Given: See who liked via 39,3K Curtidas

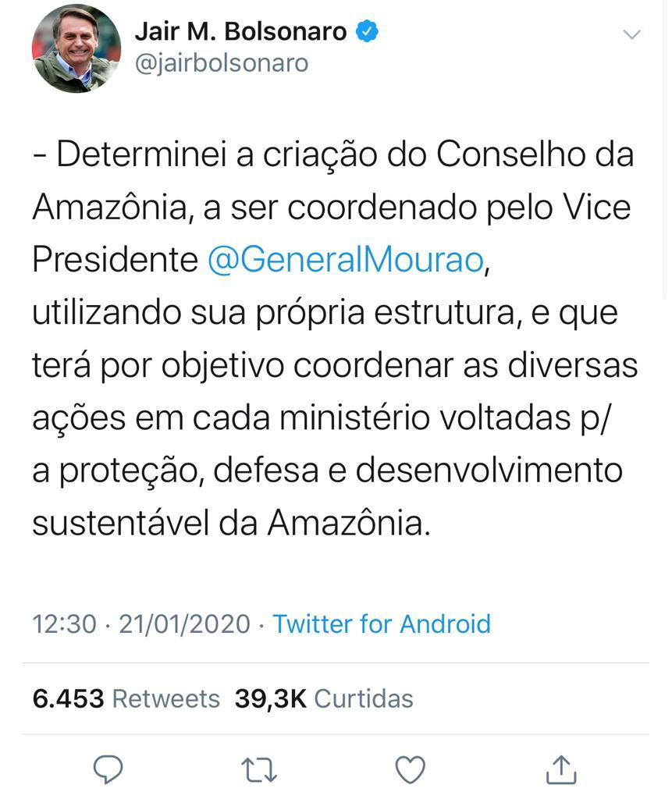Looking at the screenshot, I should point(322,699).
